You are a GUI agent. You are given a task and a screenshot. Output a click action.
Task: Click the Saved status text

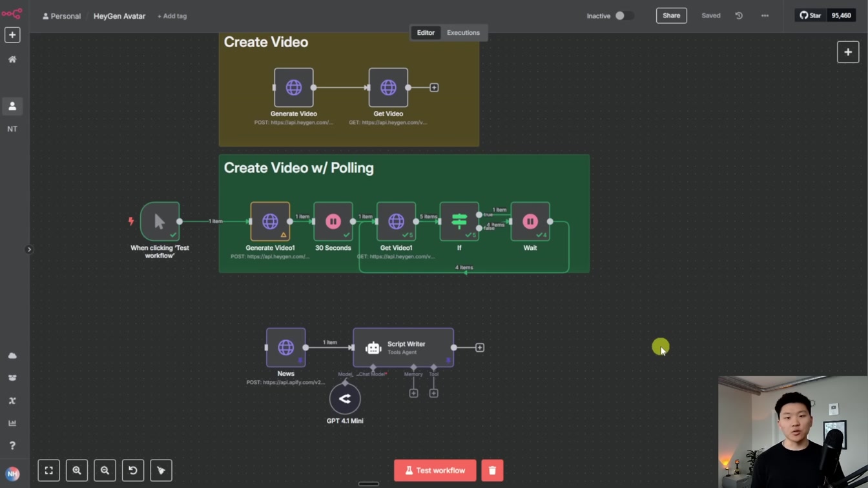click(x=711, y=15)
